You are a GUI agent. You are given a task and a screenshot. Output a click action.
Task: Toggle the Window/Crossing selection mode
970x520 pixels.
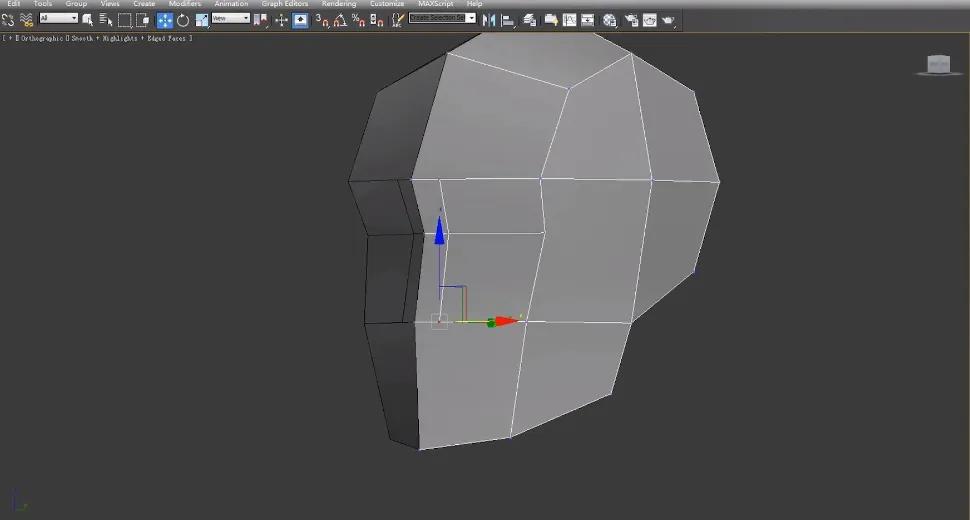pyautogui.click(x=142, y=20)
